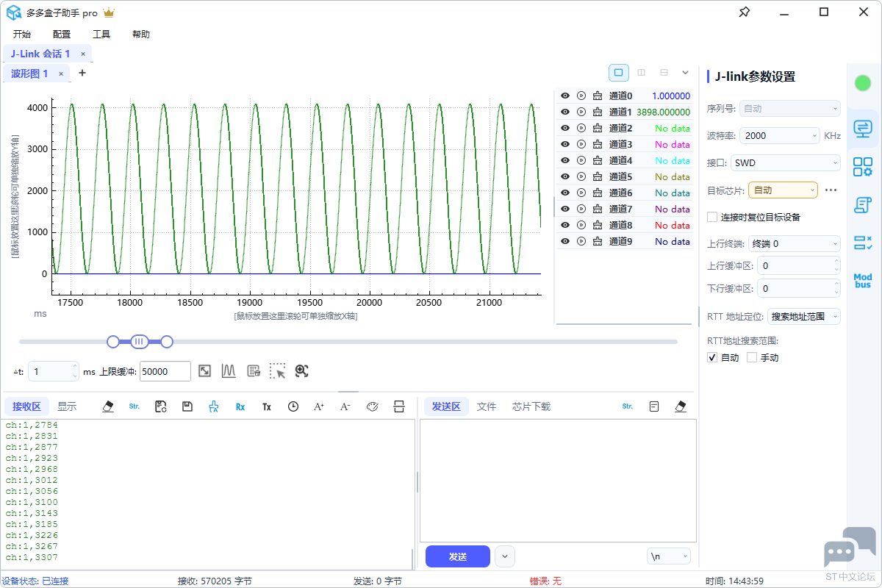Image resolution: width=882 pixels, height=588 pixels.
Task: Open the 序列号 dropdown
Action: [x=789, y=109]
